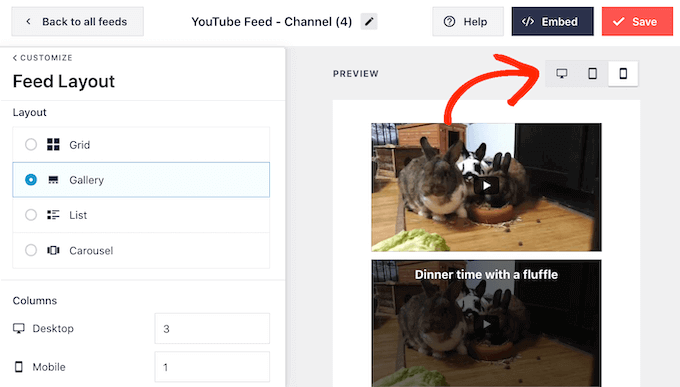Click the Feed Layout heading

[64, 82]
